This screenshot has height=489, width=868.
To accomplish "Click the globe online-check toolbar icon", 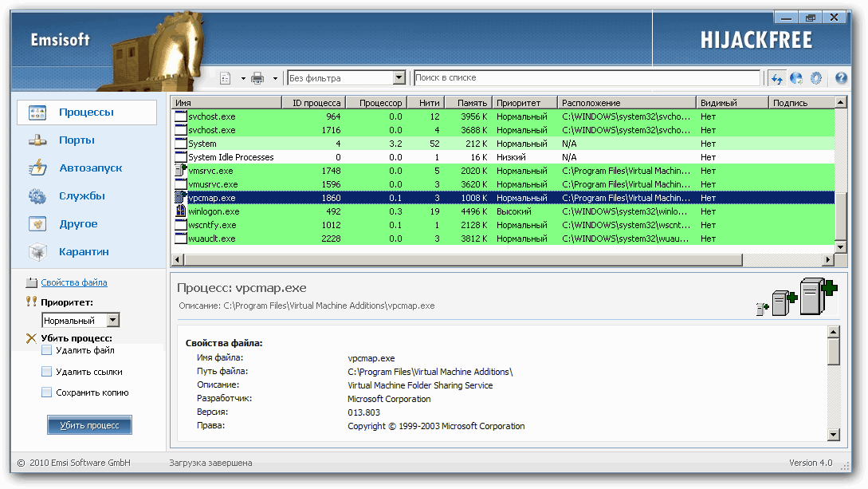I will coord(796,79).
